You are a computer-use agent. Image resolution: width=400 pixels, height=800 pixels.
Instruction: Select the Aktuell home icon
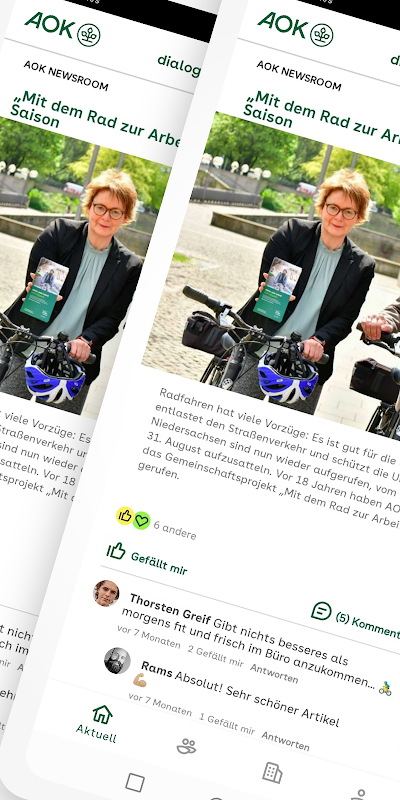click(x=102, y=714)
